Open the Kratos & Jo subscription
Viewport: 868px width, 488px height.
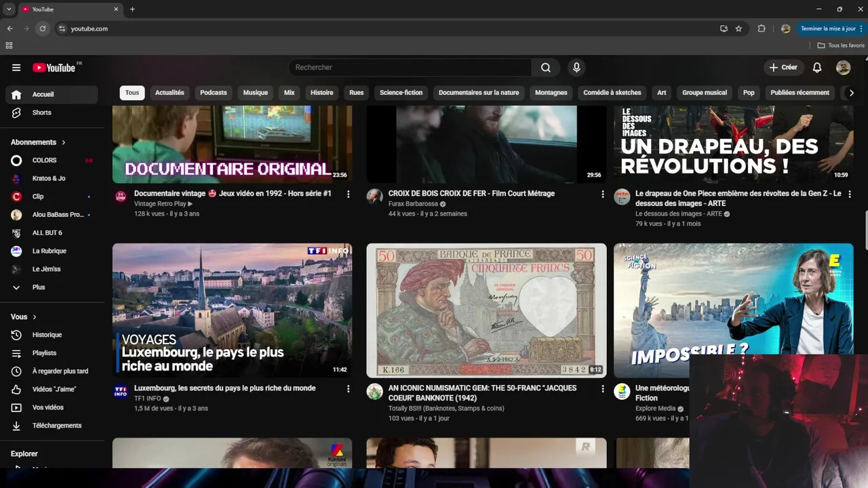click(x=52, y=178)
